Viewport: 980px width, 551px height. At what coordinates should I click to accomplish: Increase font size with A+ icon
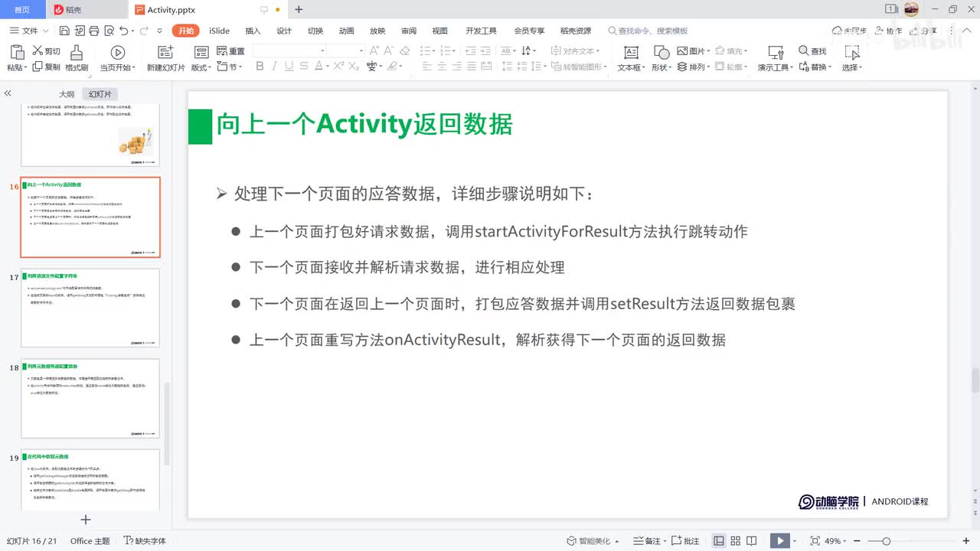374,51
